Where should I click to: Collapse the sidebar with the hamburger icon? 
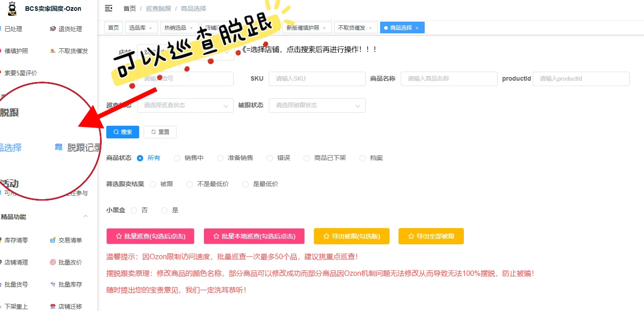point(108,8)
